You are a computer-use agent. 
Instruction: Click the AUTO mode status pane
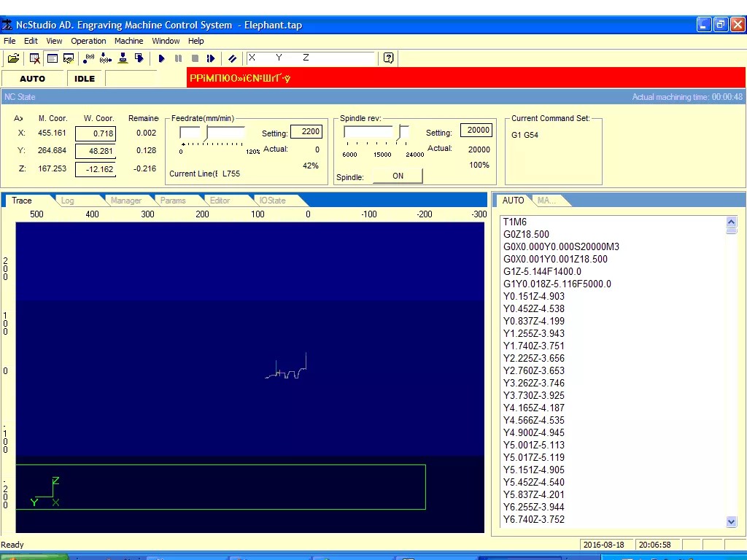pyautogui.click(x=32, y=79)
